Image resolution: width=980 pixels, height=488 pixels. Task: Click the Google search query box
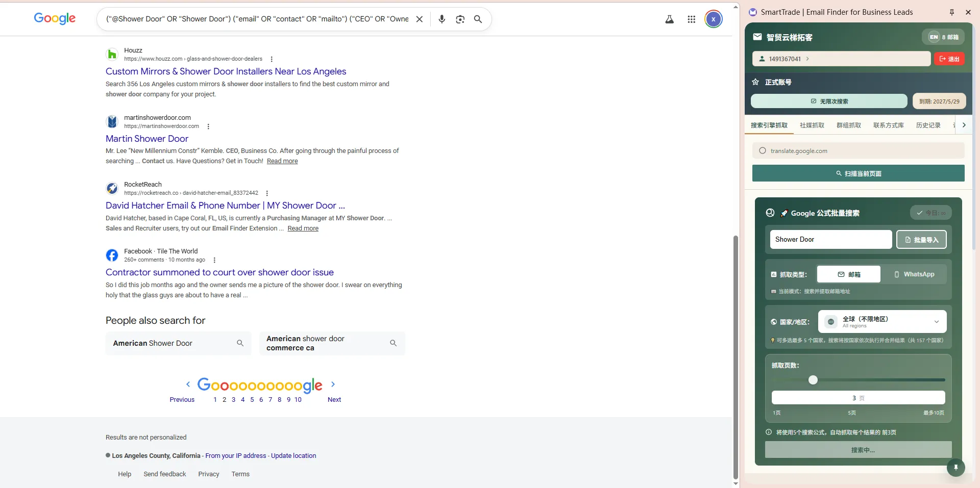coord(257,19)
